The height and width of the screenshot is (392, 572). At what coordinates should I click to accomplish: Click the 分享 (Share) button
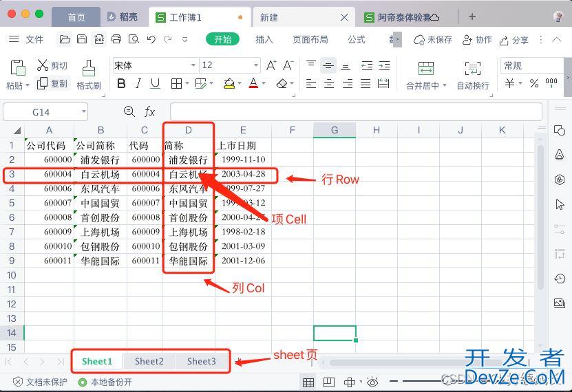pos(513,39)
